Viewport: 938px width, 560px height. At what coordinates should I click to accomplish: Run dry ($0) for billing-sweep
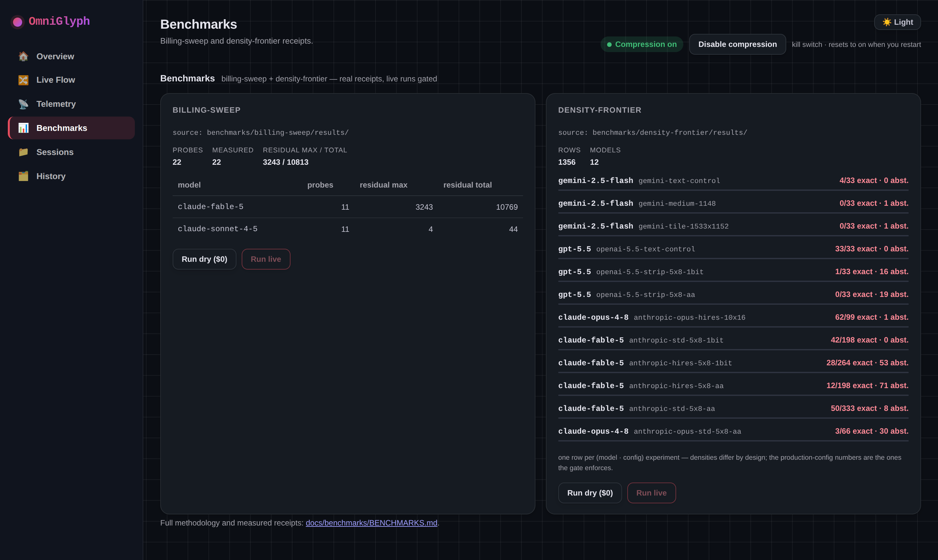pyautogui.click(x=204, y=259)
